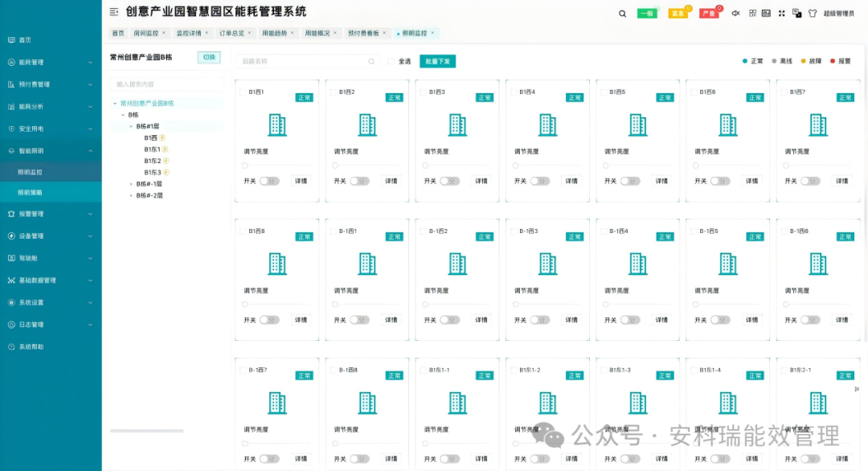868x471 pixels.
Task: Click the lightning icon beside B1东2 in the tree
Action: (x=166, y=161)
